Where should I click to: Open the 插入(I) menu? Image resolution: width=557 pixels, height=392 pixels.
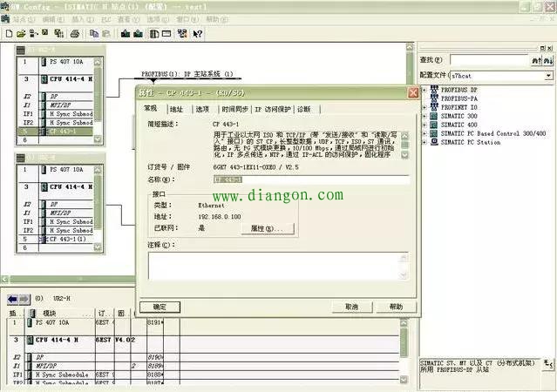pos(83,19)
